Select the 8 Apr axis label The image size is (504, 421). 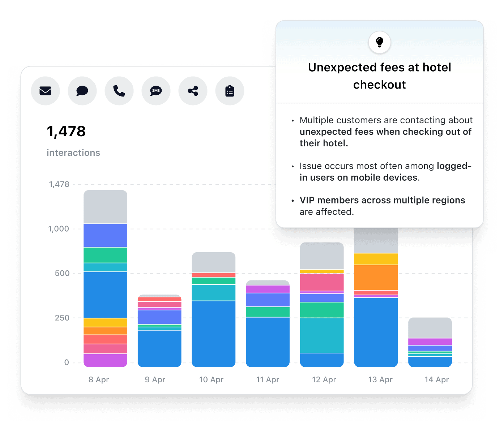[98, 379]
